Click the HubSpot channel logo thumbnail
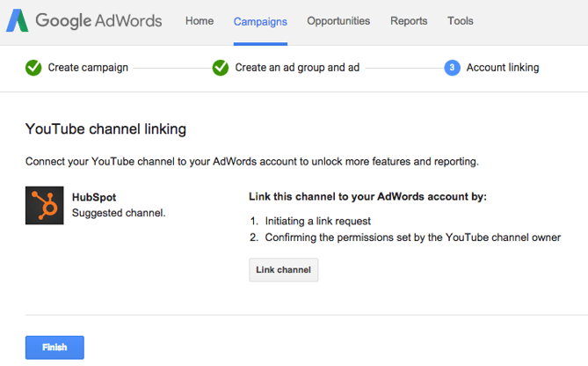This screenshot has height=366, width=588. click(x=45, y=205)
